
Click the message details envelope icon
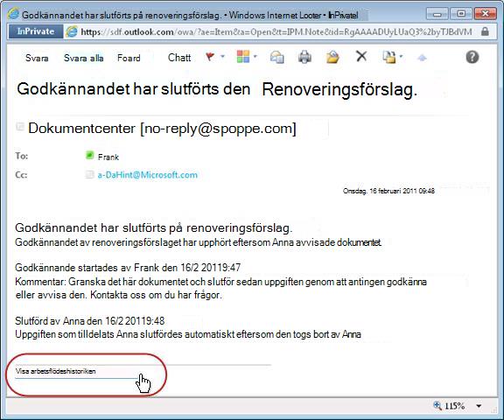[276, 57]
